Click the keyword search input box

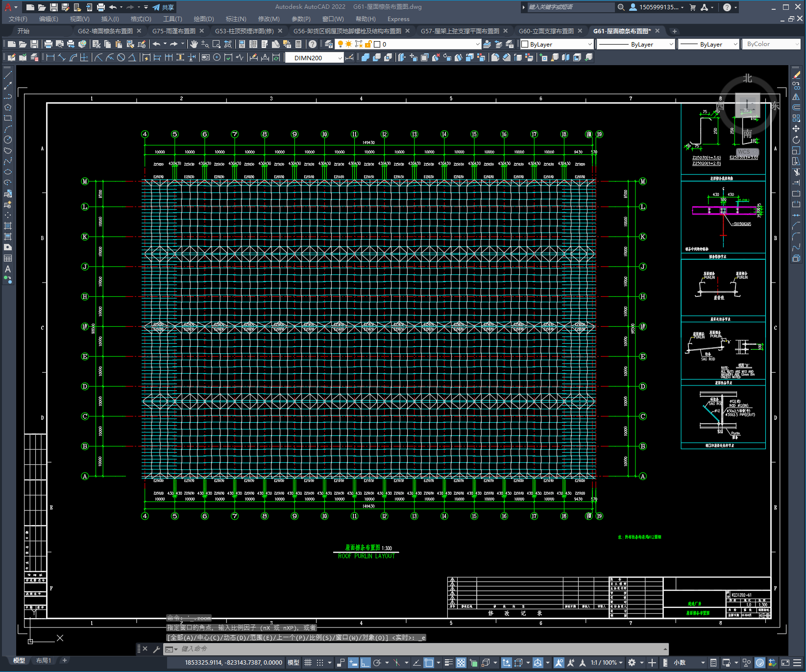(x=571, y=7)
